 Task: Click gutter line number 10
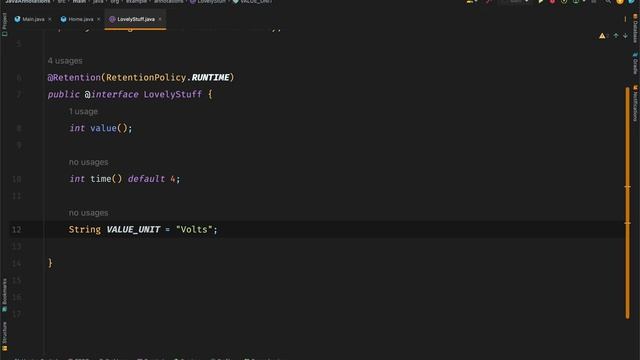[x=16, y=179]
